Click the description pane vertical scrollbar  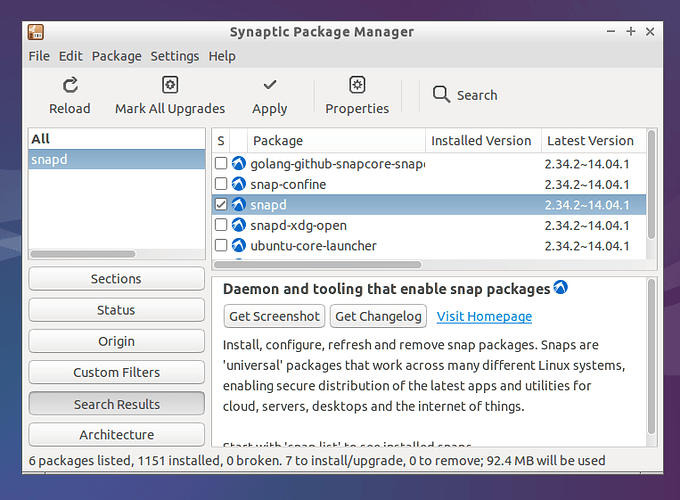651,356
